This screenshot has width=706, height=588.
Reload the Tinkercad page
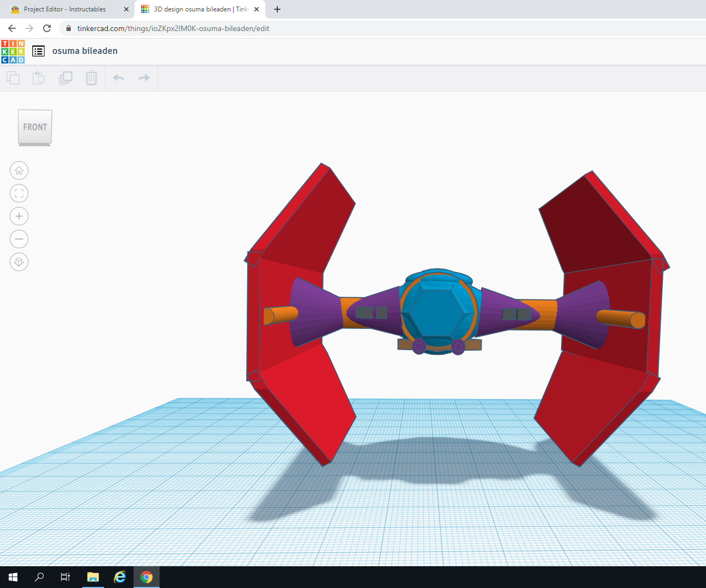[x=47, y=28]
